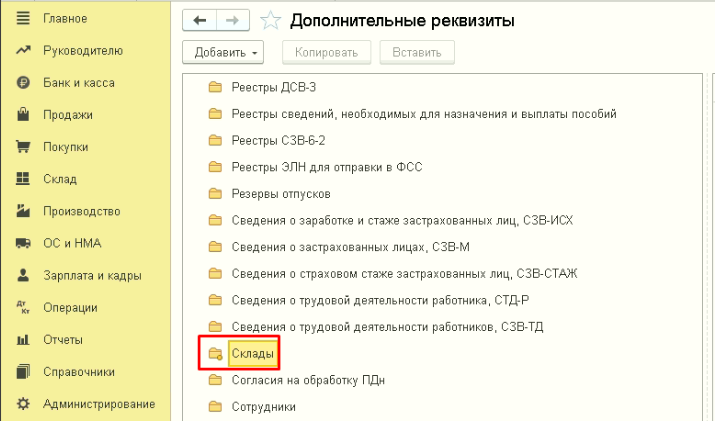
Task: Click the Склад grid icon
Action: point(23,178)
